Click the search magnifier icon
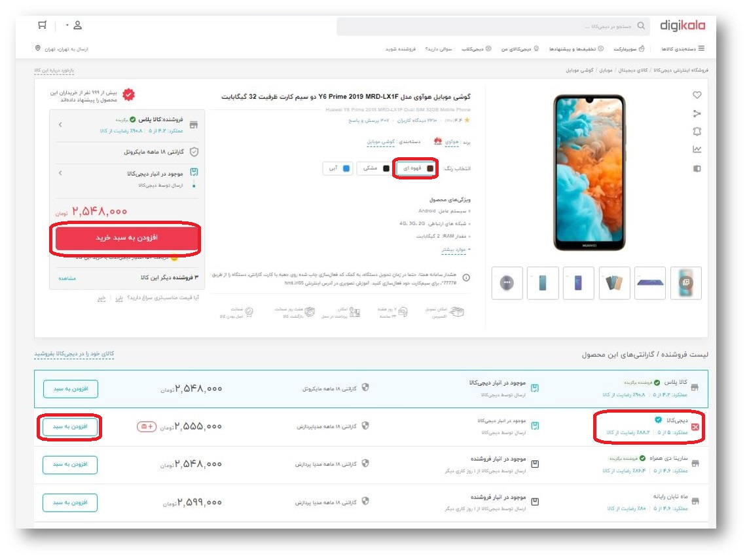This screenshot has height=560, width=747. point(641,26)
